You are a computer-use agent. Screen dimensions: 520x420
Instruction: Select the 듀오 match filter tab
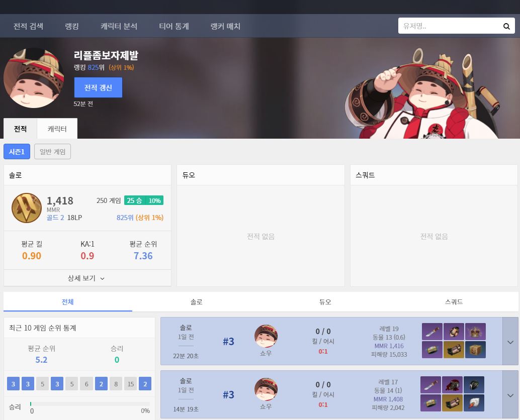(325, 302)
